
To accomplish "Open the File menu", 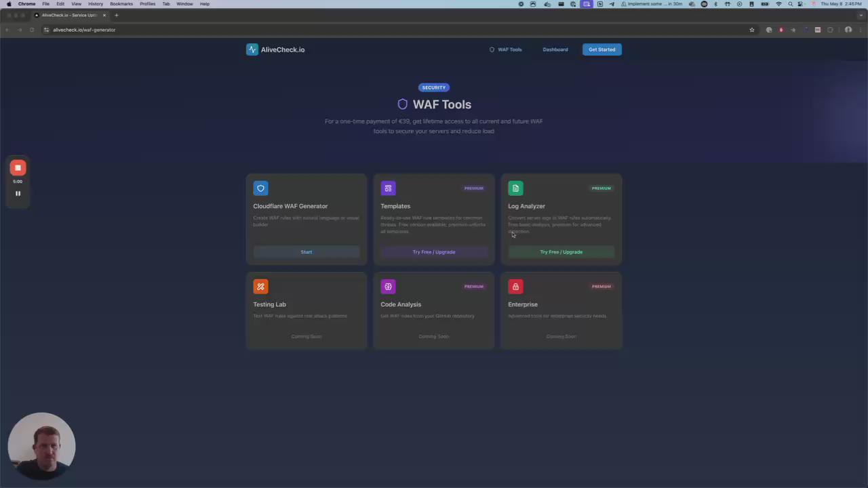I will click(45, 4).
